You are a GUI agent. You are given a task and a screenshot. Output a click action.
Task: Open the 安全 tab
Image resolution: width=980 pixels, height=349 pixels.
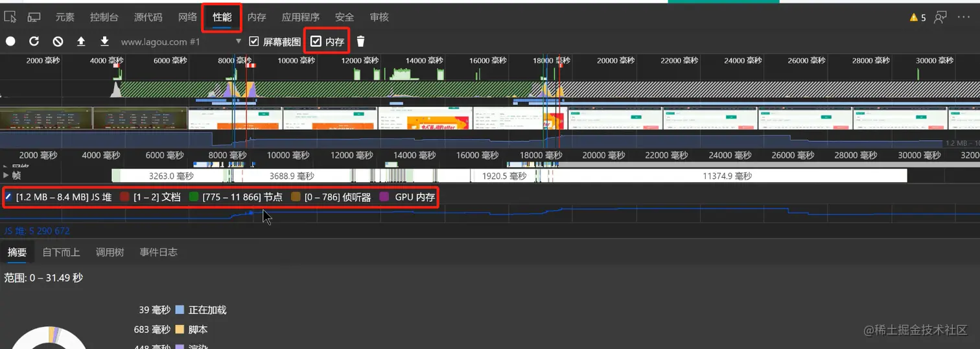pyautogui.click(x=345, y=18)
